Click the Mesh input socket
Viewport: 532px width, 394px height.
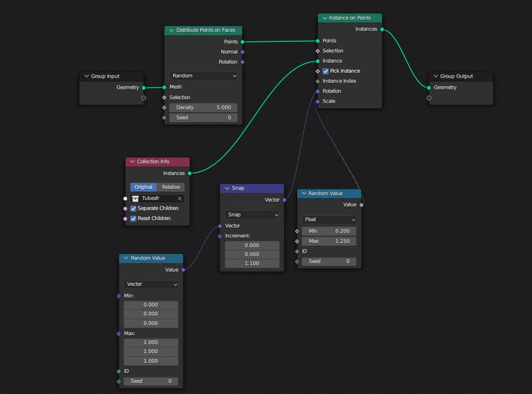point(165,87)
